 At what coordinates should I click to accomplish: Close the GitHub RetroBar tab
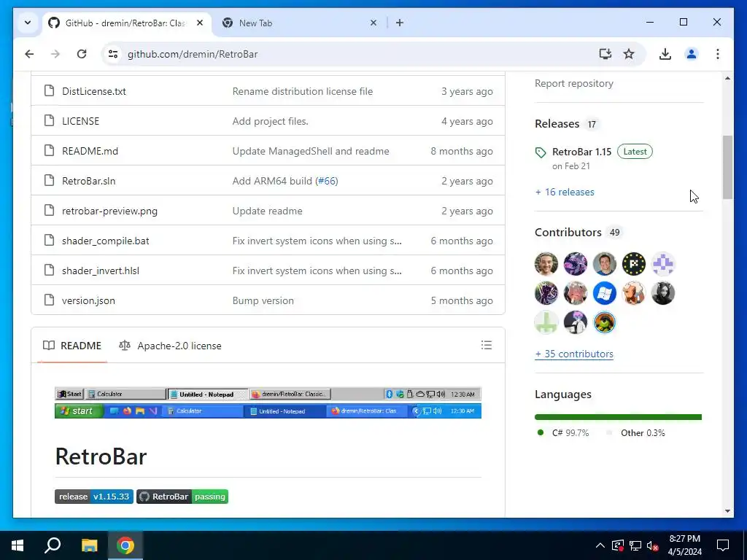pyautogui.click(x=200, y=23)
